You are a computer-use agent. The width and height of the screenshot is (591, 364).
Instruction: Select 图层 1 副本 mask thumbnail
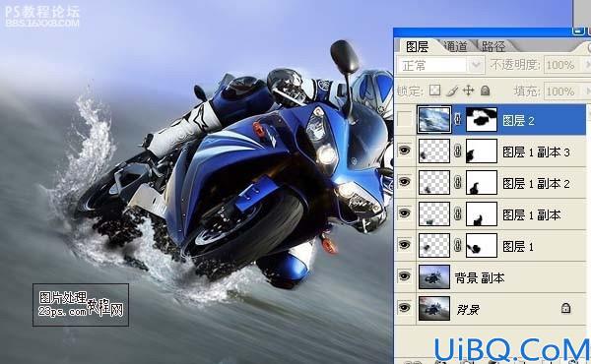pyautogui.click(x=482, y=213)
